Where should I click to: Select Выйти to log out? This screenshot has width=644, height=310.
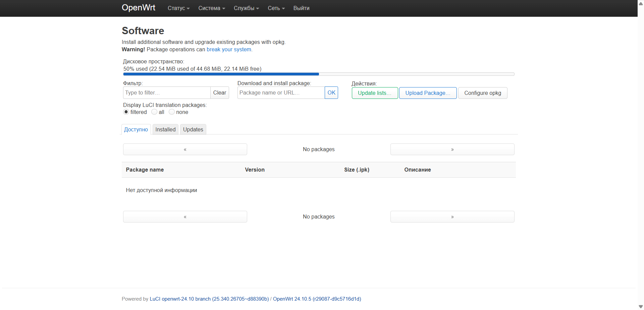[301, 8]
